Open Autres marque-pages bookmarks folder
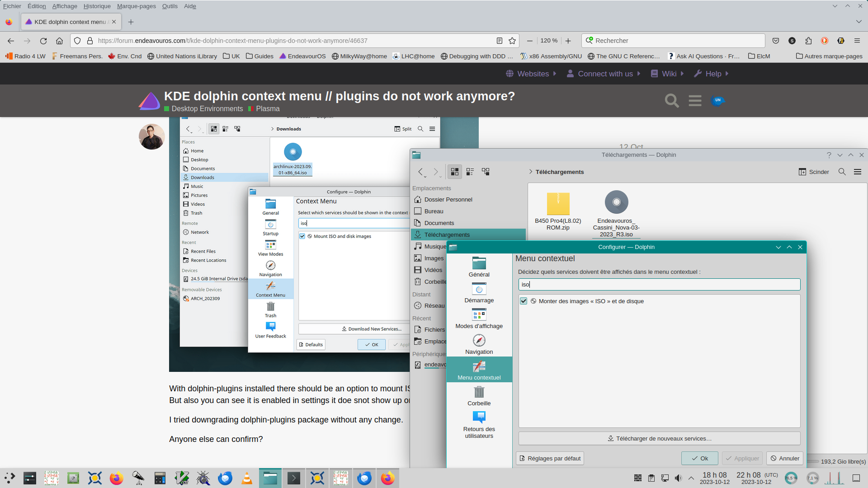This screenshot has height=488, width=868. tap(829, 56)
